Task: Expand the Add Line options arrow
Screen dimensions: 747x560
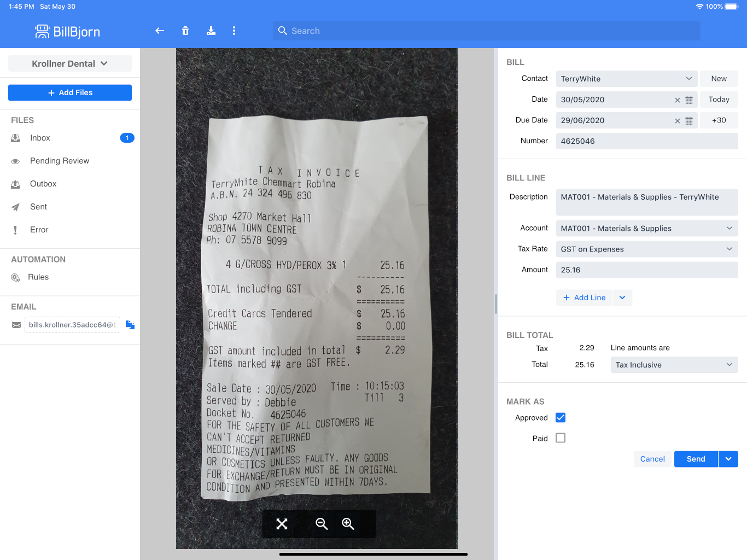Action: (622, 297)
